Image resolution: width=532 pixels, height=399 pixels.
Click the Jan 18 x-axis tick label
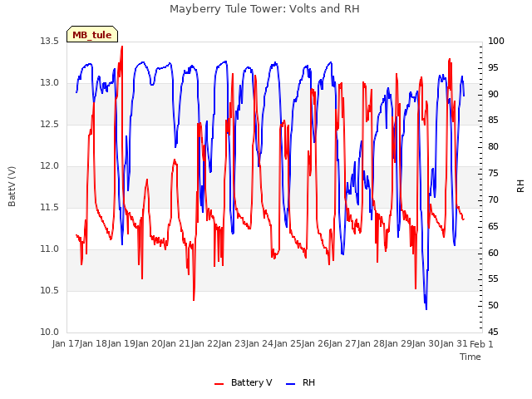(x=93, y=343)
